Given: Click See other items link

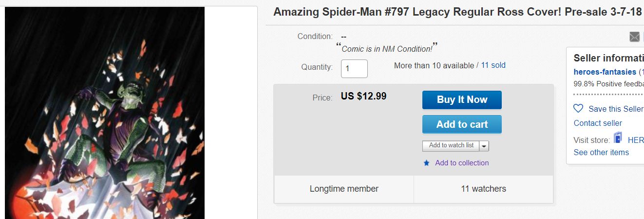Looking at the screenshot, I should (601, 152).
